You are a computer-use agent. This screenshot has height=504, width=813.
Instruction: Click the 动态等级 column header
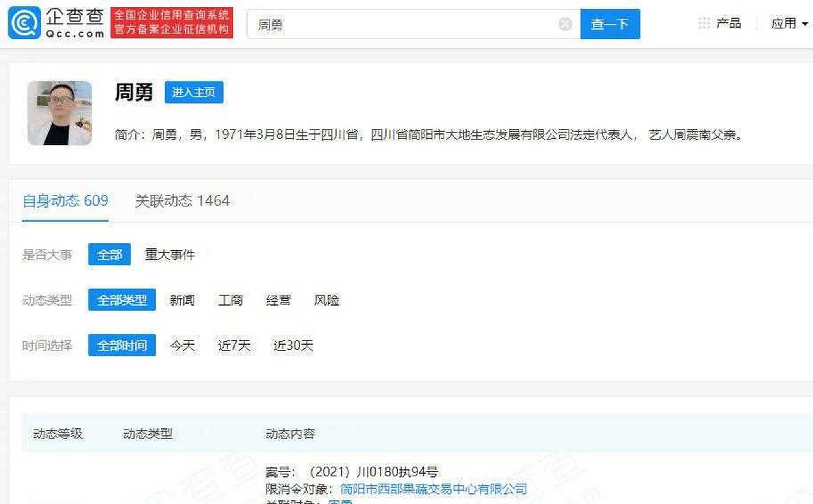point(58,434)
